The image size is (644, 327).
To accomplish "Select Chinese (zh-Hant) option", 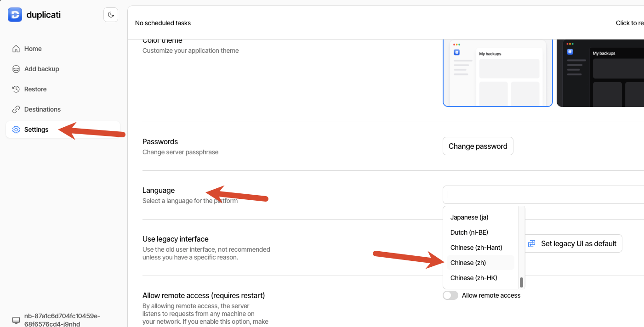I will [480, 248].
